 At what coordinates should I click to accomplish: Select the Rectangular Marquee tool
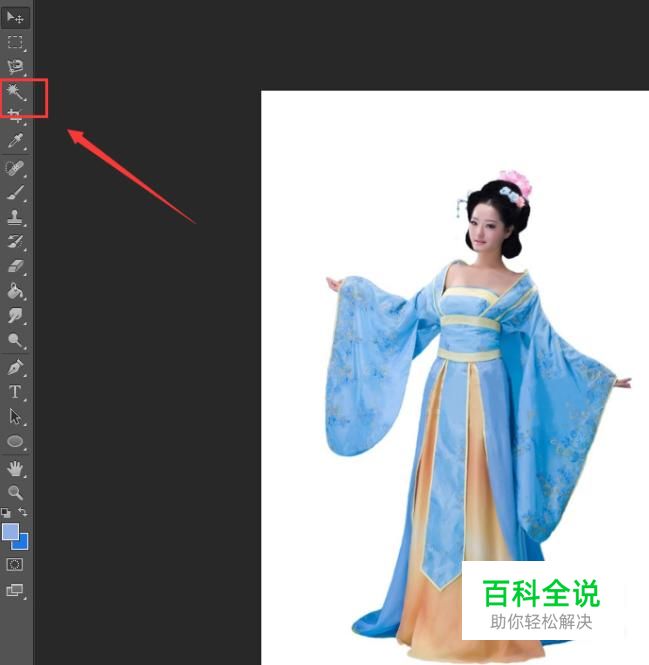15,42
